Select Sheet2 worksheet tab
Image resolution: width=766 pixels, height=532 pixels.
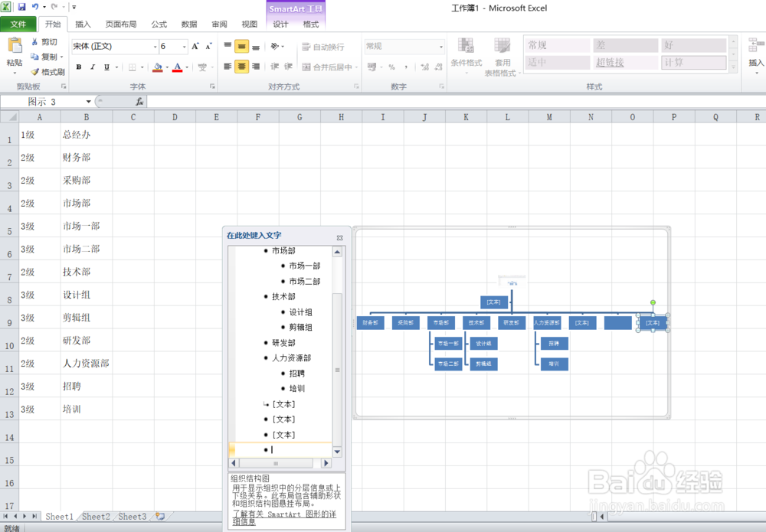point(96,517)
